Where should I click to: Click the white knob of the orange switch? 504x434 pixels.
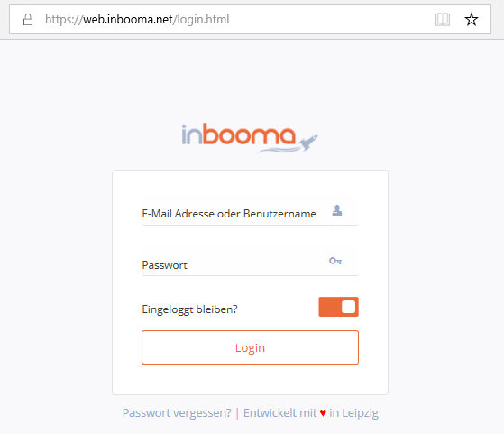click(x=348, y=307)
